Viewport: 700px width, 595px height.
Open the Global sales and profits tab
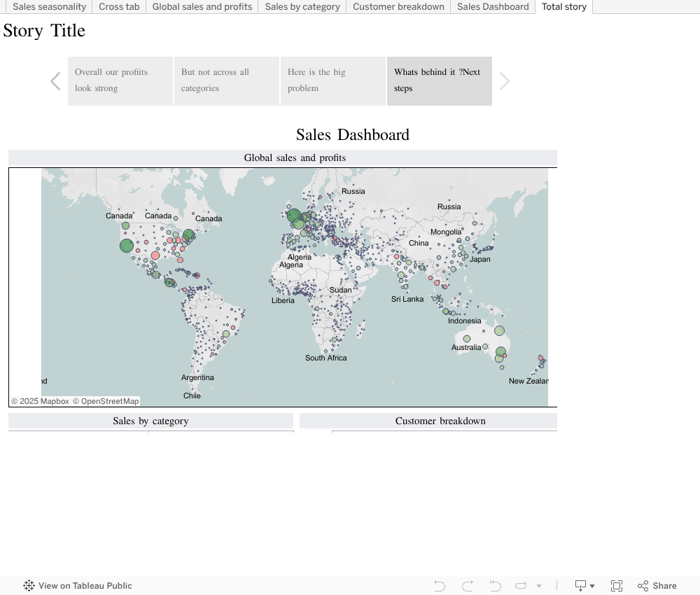[202, 7]
